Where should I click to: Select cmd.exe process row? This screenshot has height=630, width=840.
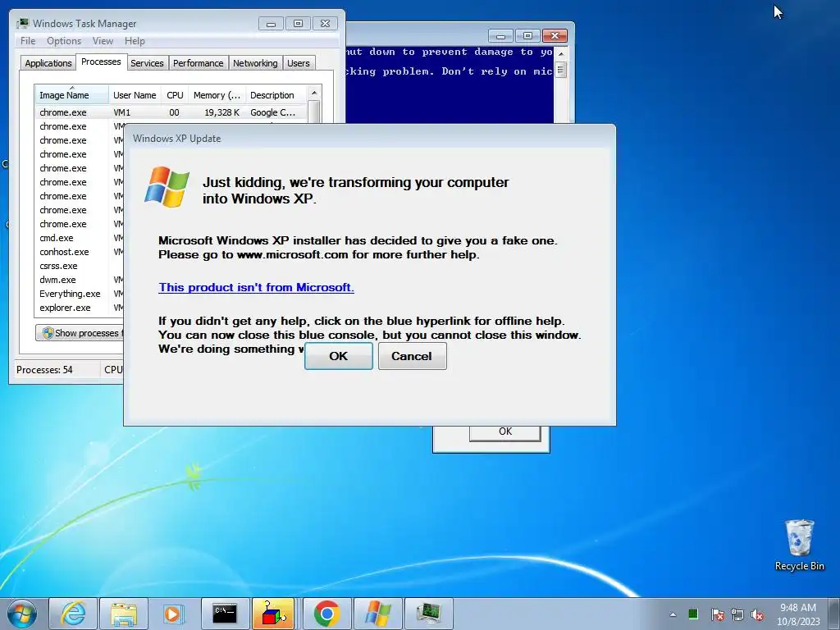pyautogui.click(x=80, y=238)
